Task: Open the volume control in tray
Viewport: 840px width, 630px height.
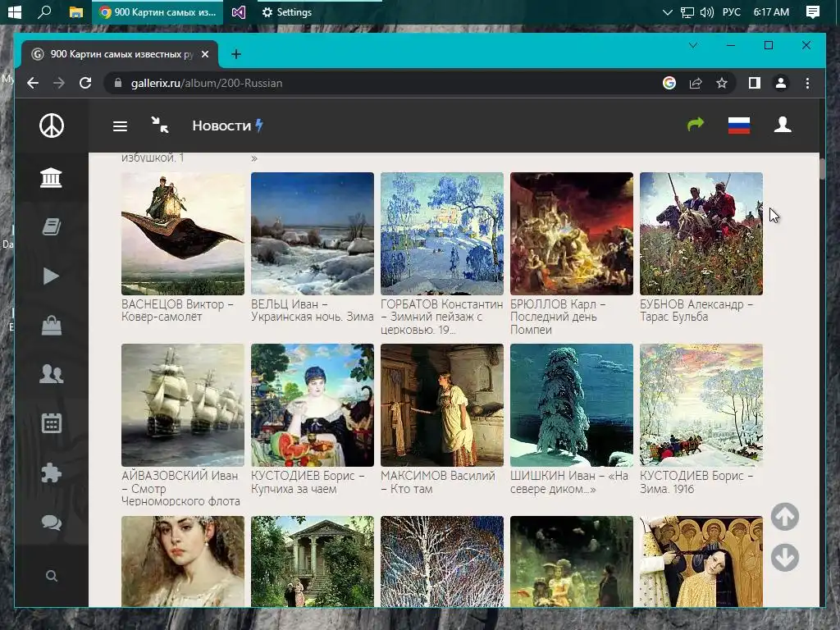Action: tap(706, 12)
